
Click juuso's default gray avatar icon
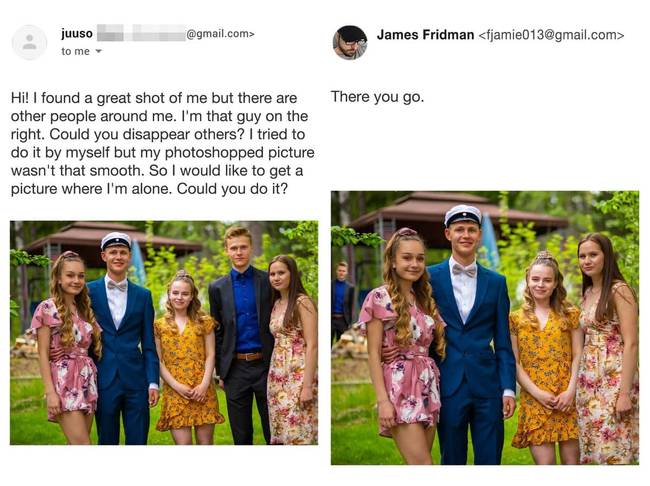pos(29,42)
